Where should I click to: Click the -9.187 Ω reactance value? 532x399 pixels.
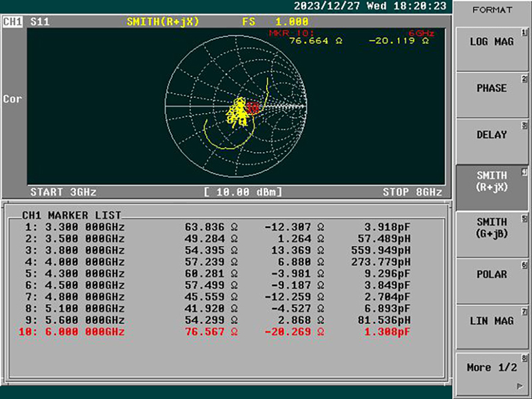click(x=298, y=285)
